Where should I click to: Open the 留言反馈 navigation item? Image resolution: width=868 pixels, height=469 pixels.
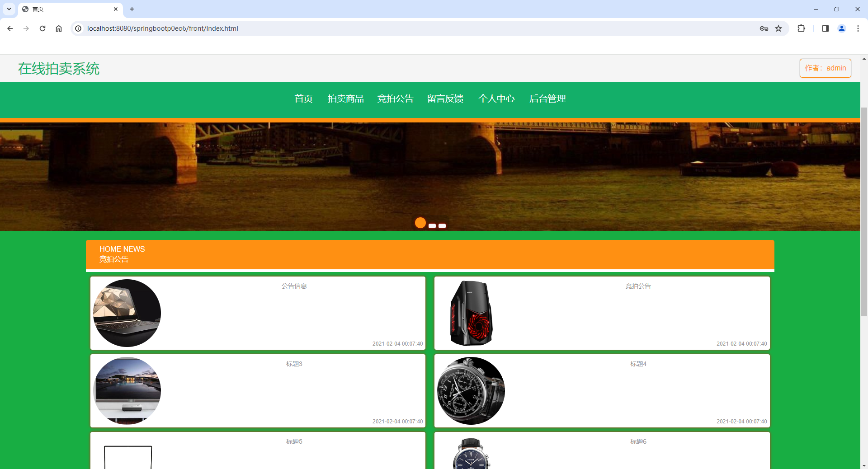click(x=445, y=98)
